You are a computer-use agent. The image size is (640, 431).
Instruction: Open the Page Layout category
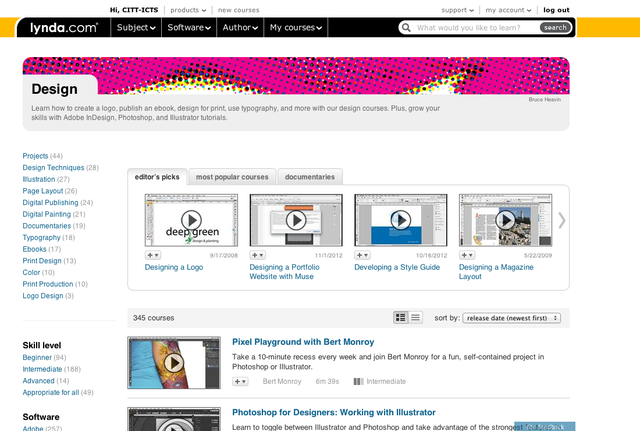pos(43,191)
